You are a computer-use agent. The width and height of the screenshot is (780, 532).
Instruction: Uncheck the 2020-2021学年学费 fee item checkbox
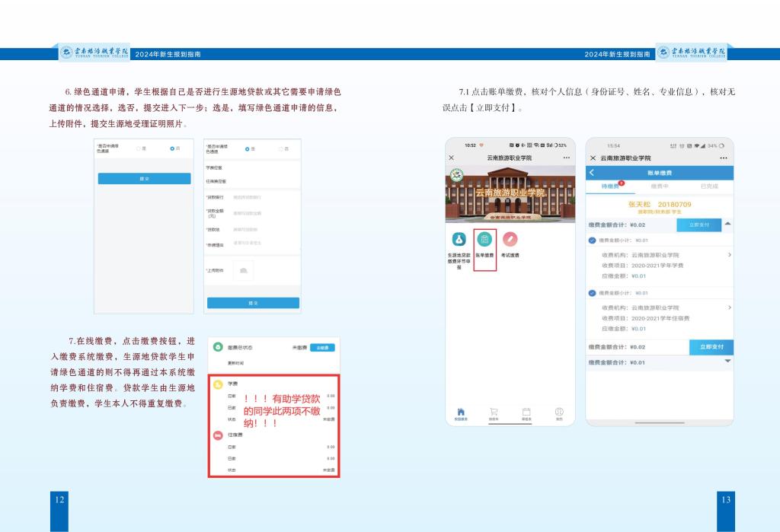[592, 241]
